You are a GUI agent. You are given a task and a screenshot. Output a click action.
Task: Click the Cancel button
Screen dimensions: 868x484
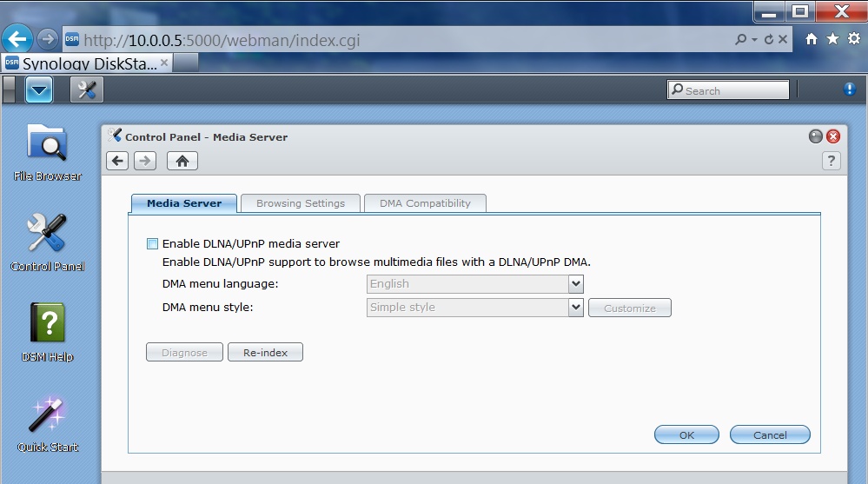tap(770, 434)
